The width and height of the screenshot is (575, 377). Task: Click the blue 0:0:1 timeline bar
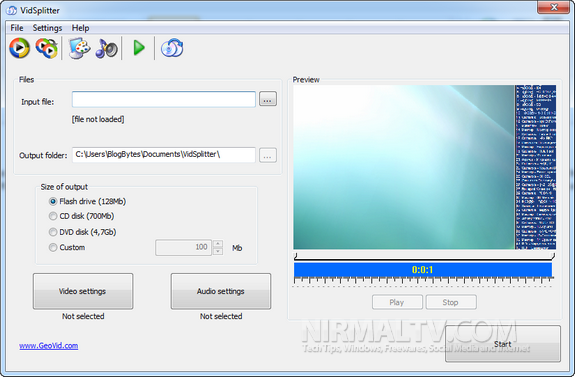[x=423, y=270]
